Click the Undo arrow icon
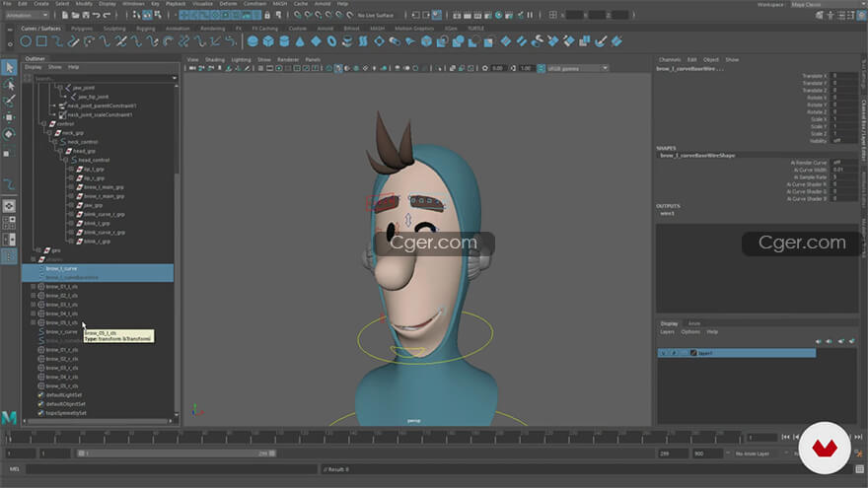The image size is (868, 488). coord(97,15)
